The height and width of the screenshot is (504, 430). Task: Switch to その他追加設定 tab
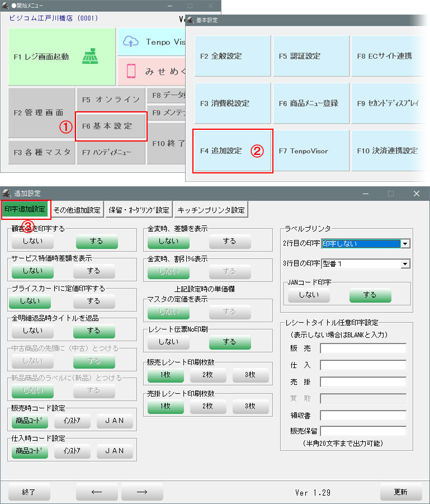pos(77,210)
